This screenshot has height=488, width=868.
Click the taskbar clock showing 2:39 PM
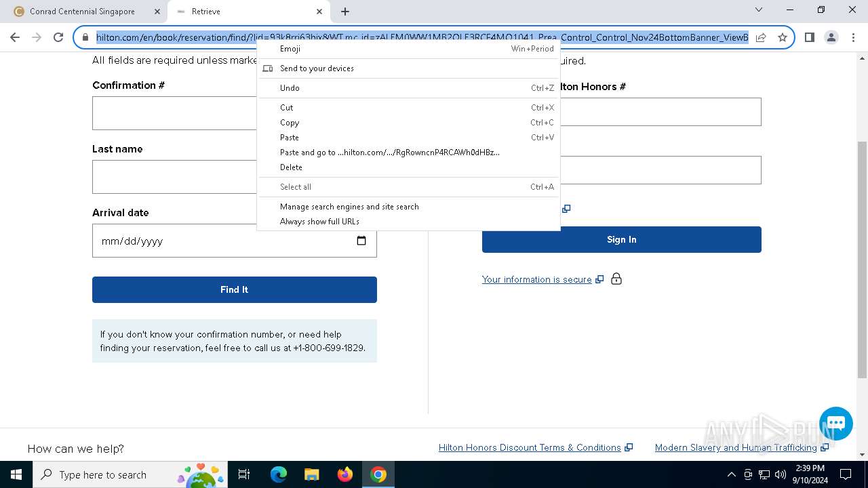pos(810,474)
